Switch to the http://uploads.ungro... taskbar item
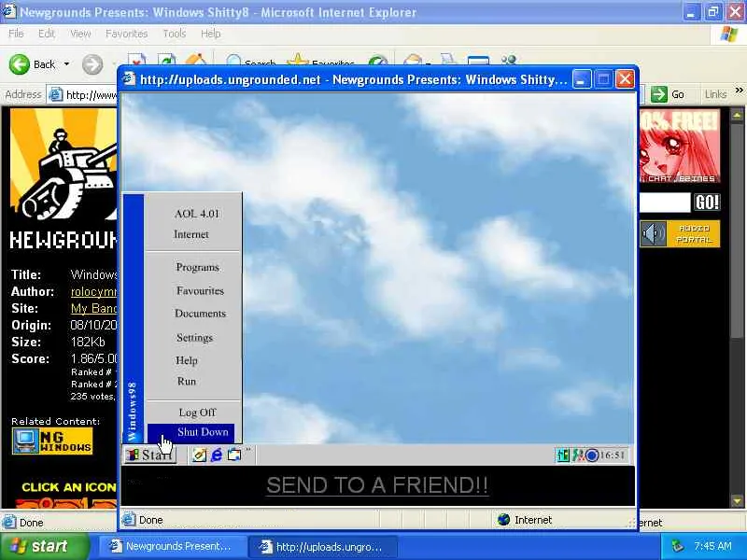 (323, 547)
